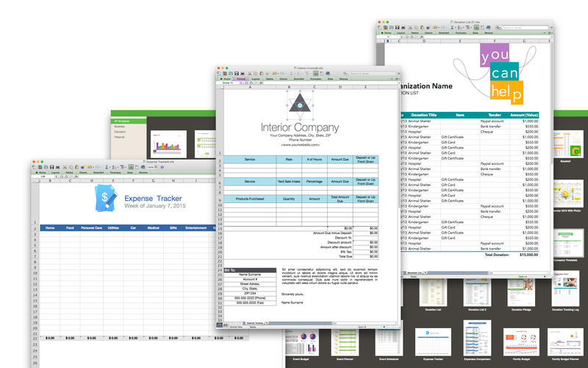Click 'Entertainment' column header in Expense Tracker
The width and height of the screenshot is (588, 368).
pos(196,228)
